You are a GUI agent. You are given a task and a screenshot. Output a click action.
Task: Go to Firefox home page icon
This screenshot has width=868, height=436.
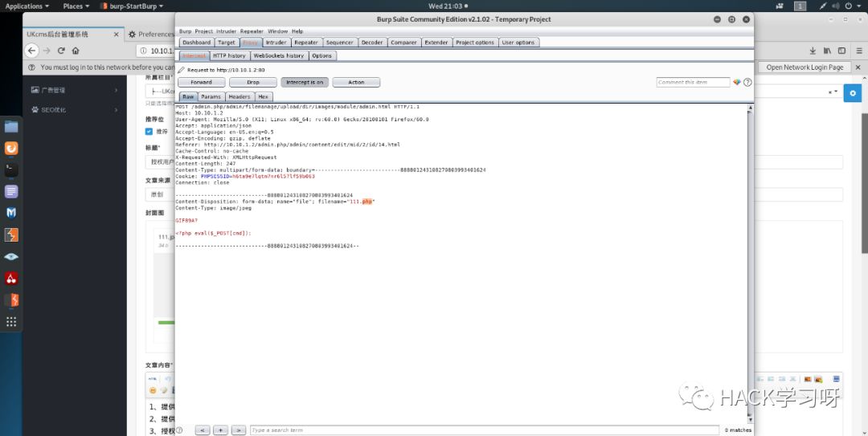(76, 51)
